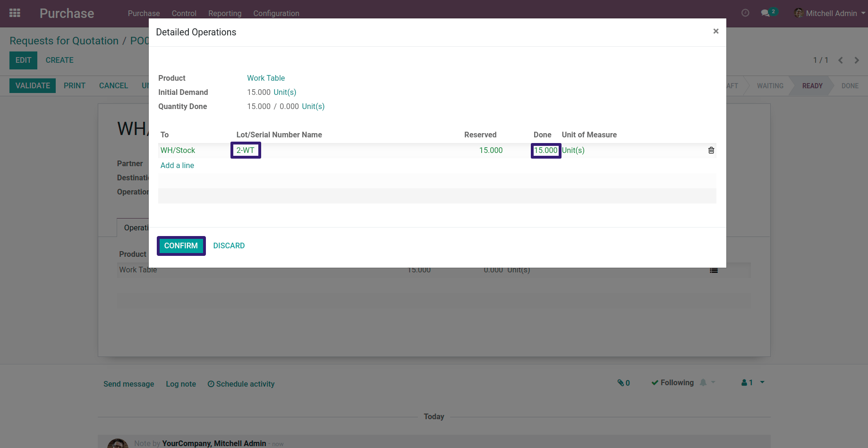Go to Requests for Quotation breadcrumb

64,41
